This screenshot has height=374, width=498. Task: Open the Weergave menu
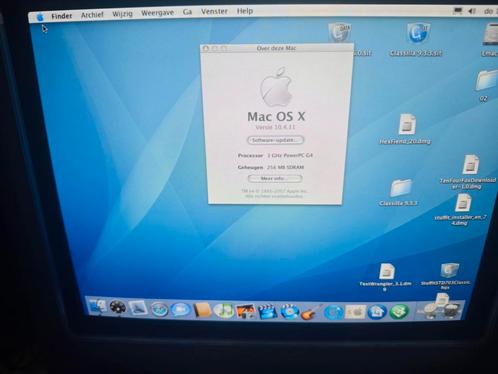tap(157, 13)
